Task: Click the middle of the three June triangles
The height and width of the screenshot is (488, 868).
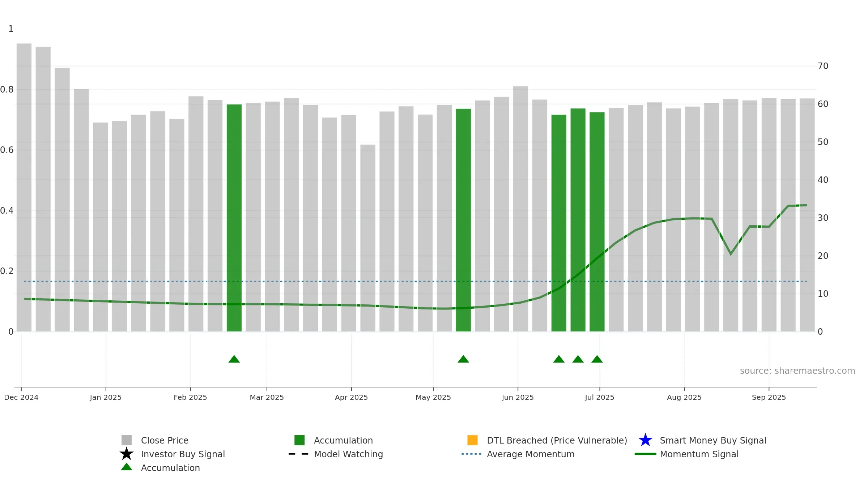Action: (x=578, y=359)
